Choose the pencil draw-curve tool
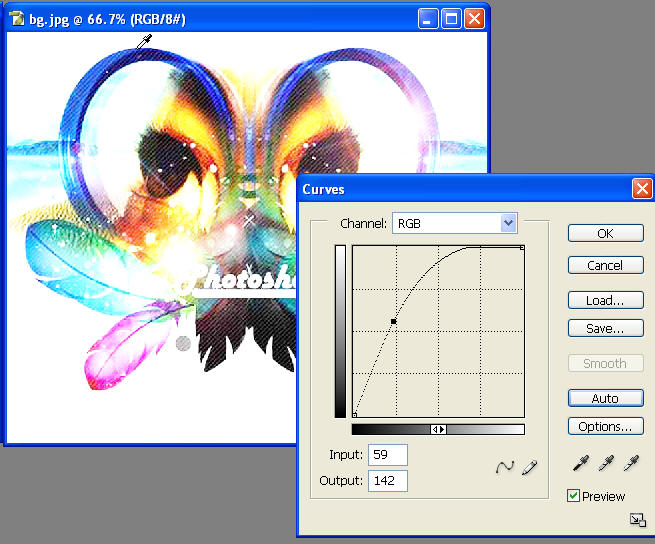The height and width of the screenshot is (544, 655). [x=529, y=467]
